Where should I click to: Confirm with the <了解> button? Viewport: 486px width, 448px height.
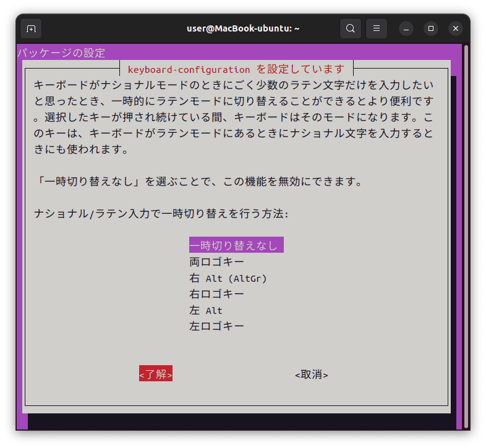[156, 374]
